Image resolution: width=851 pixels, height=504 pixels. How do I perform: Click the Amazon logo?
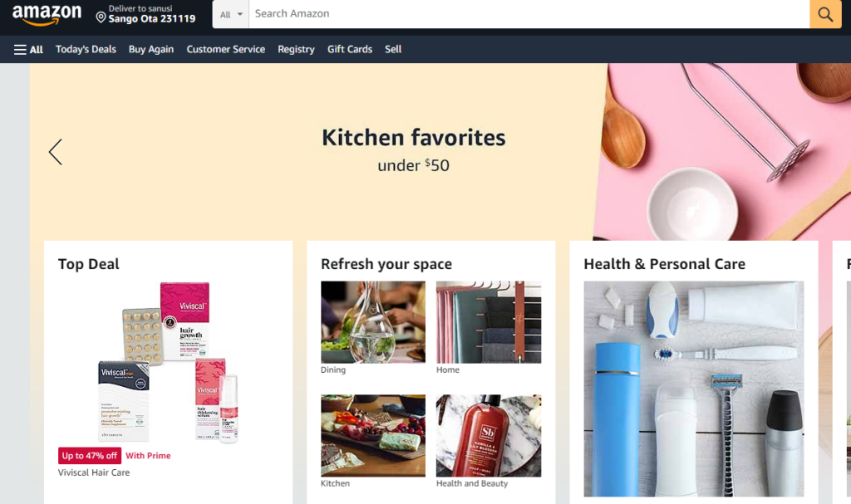(47, 15)
